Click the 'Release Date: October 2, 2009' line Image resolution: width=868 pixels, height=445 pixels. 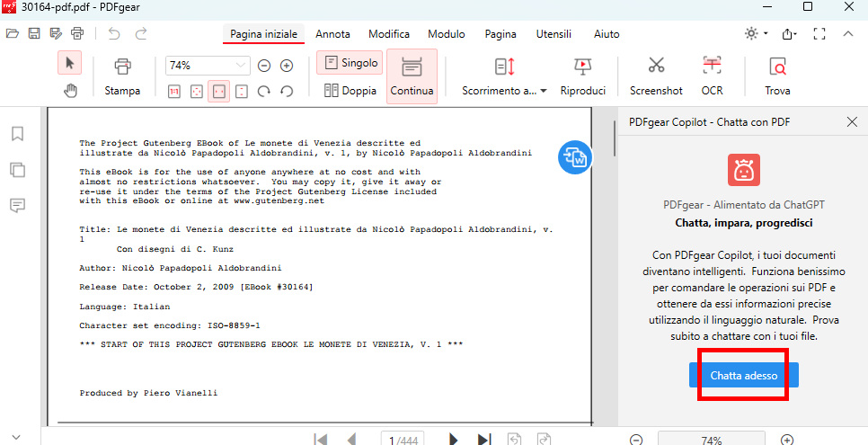tap(197, 287)
